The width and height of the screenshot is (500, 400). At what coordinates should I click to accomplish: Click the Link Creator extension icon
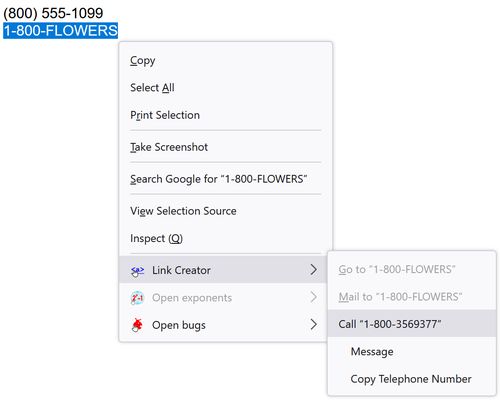pos(137,270)
